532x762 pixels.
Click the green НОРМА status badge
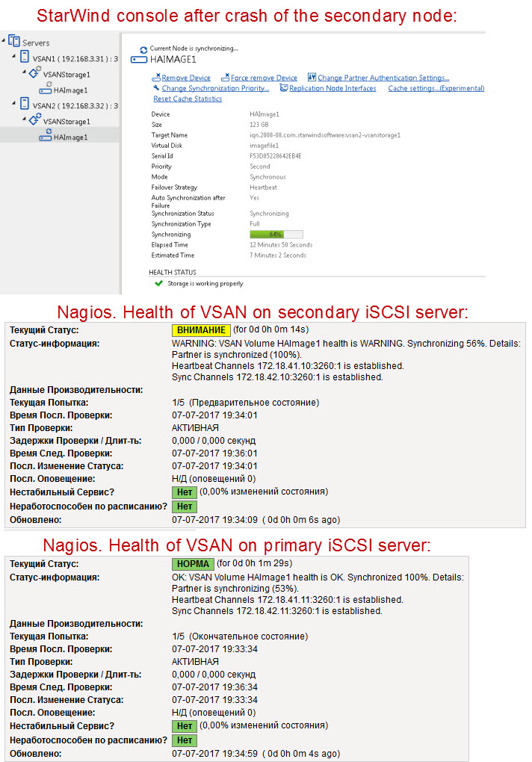(x=193, y=564)
